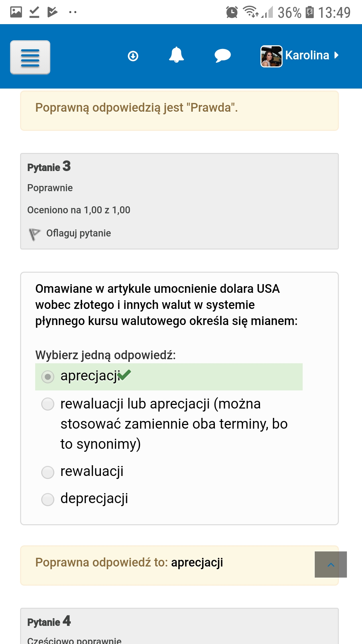Tap the gallery image icon in status bar

pos(16,12)
